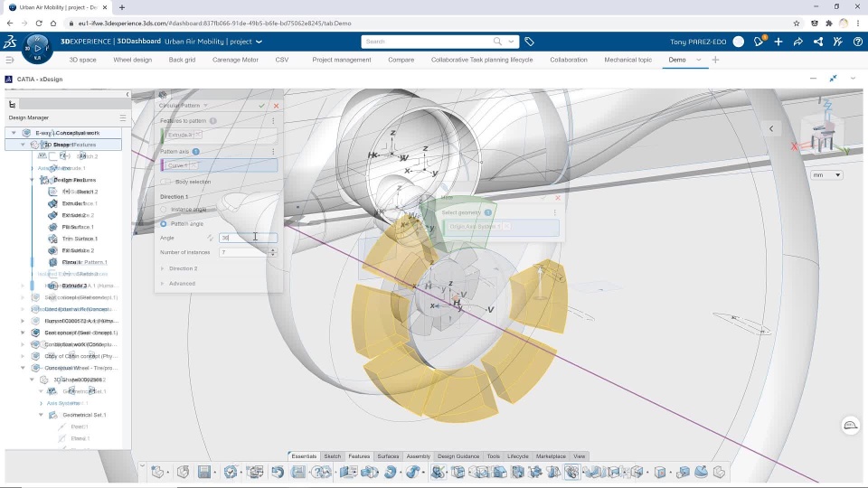Toggle the Body selection switch
Viewport: 868px width, 488px height.
pos(165,182)
